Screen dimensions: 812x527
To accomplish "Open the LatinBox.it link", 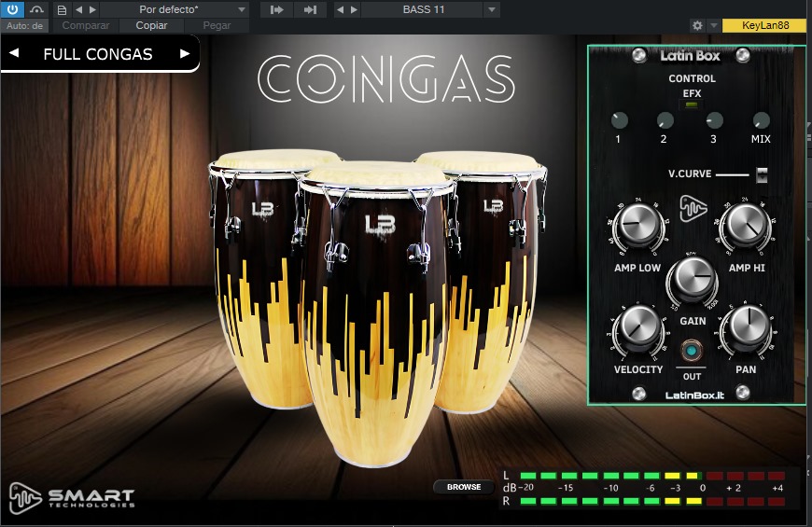I will point(694,395).
